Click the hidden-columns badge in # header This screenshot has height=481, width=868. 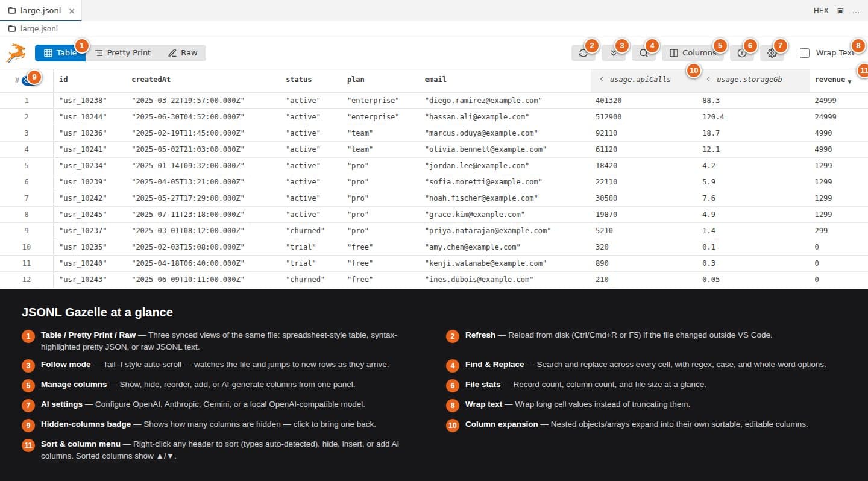[28, 80]
